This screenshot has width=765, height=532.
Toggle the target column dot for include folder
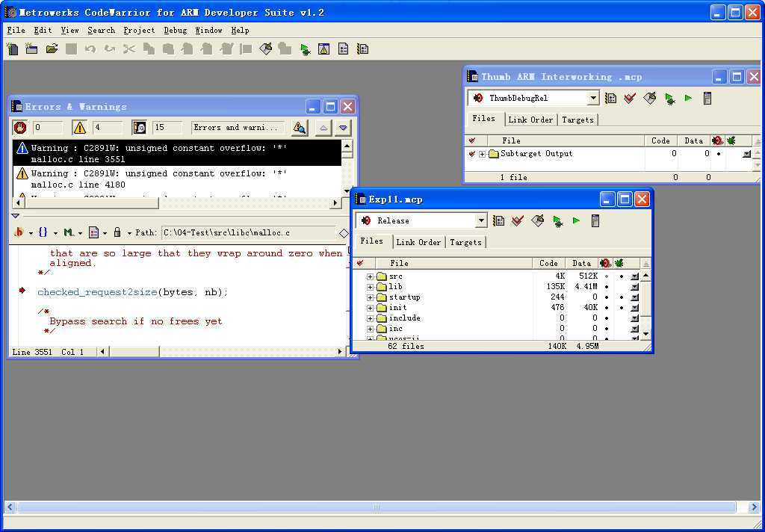(607, 318)
